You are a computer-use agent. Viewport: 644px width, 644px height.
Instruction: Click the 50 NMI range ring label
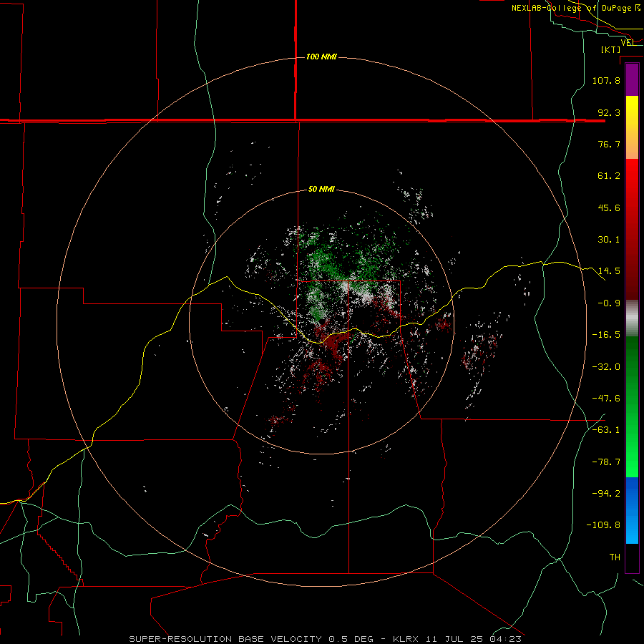321,189
